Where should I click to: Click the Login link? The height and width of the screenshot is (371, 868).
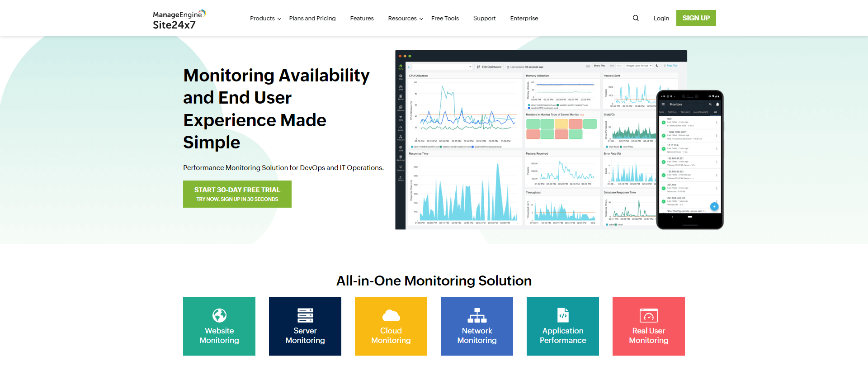(x=661, y=18)
